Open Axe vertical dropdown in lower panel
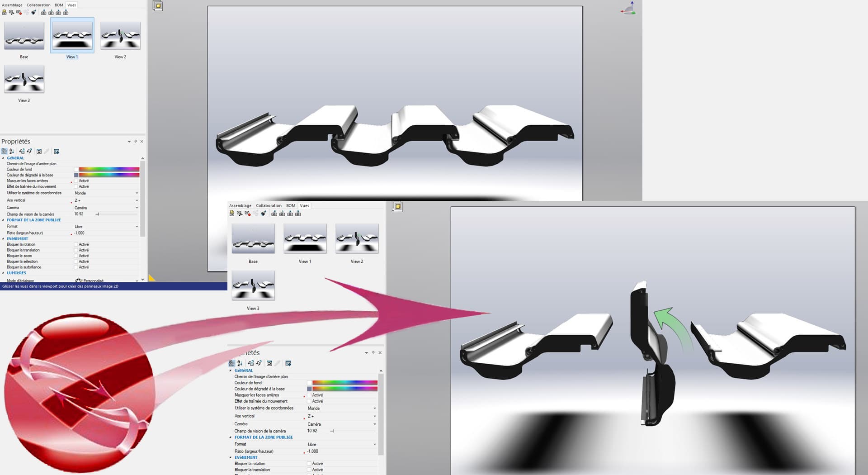This screenshot has height=475, width=868. tap(375, 416)
